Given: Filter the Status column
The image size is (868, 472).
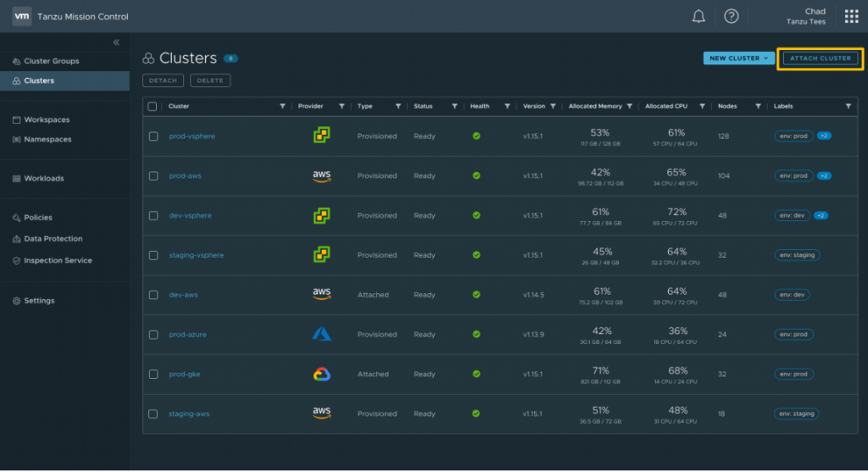Looking at the screenshot, I should (454, 106).
